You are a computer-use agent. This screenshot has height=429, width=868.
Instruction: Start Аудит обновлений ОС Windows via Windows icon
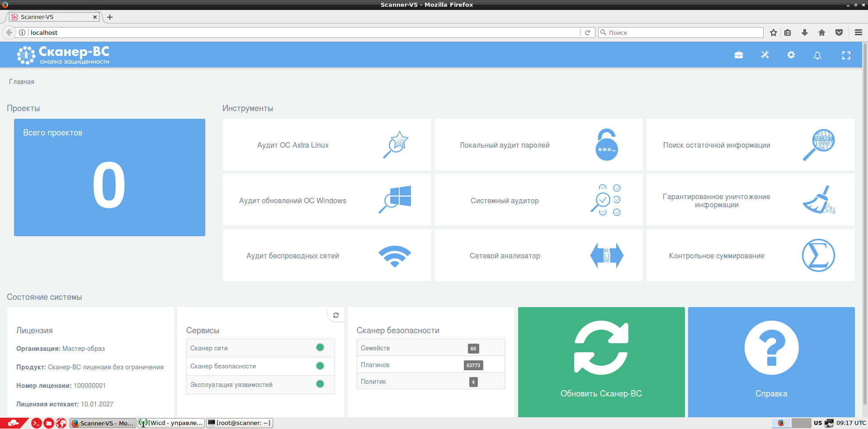click(395, 200)
